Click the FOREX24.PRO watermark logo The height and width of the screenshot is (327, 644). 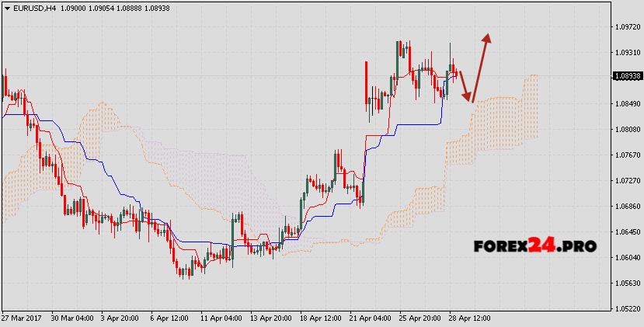point(534,246)
